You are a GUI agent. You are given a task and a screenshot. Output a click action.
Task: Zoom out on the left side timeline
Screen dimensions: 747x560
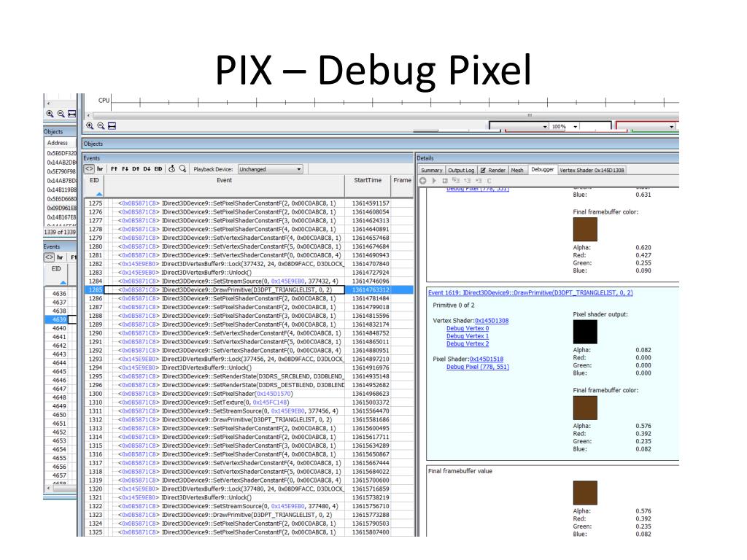(61, 114)
